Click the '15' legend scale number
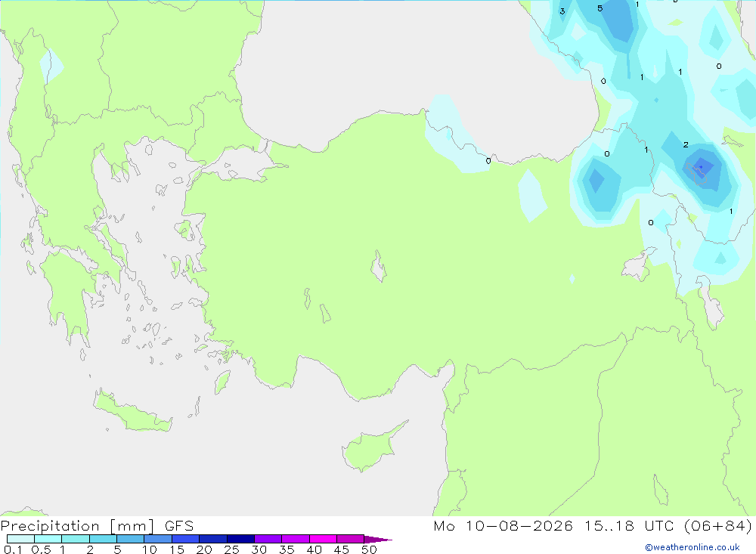The width and height of the screenshot is (756, 554). (x=177, y=549)
